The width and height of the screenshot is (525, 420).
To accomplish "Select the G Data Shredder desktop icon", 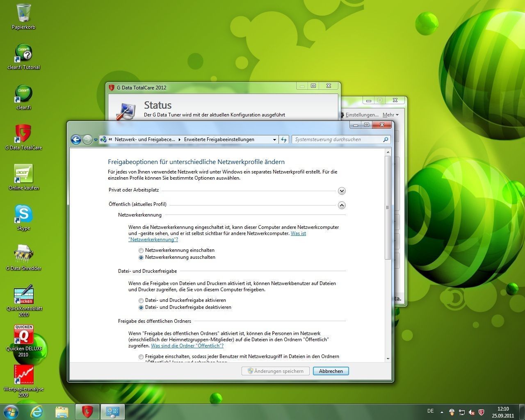I will click(23, 258).
